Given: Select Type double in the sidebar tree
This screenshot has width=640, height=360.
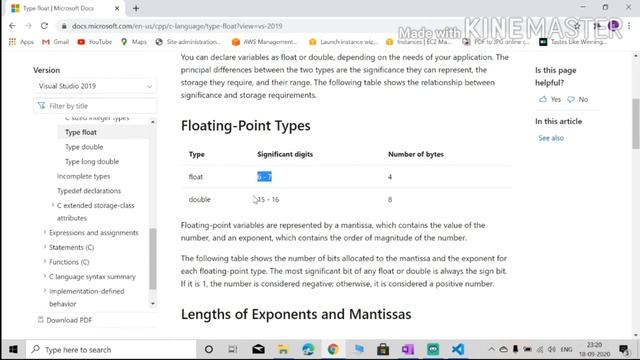Looking at the screenshot, I should 84,147.
